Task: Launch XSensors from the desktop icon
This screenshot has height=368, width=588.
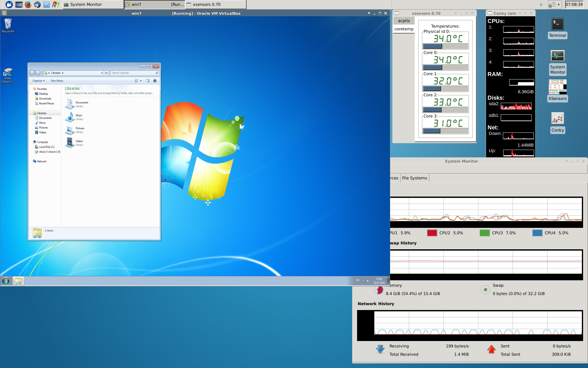Action: tap(557, 87)
